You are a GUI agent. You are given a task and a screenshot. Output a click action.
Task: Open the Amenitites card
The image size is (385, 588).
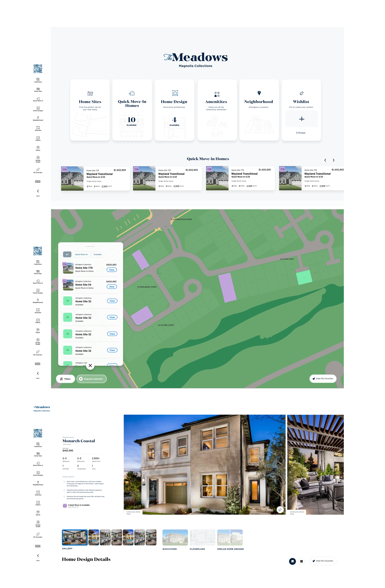point(217,110)
